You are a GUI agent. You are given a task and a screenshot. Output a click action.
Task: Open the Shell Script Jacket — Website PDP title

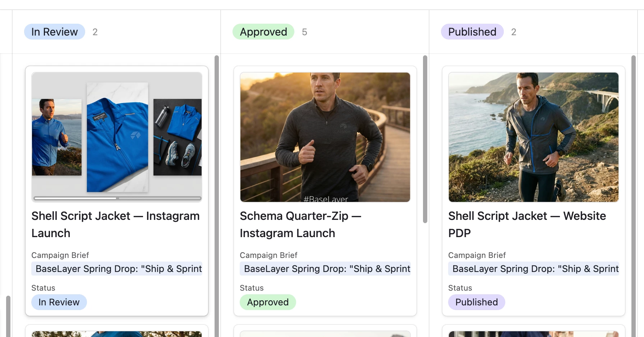(527, 224)
